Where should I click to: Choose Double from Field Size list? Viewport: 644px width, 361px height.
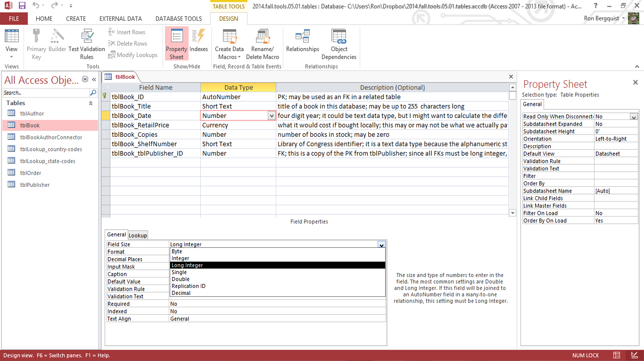181,279
